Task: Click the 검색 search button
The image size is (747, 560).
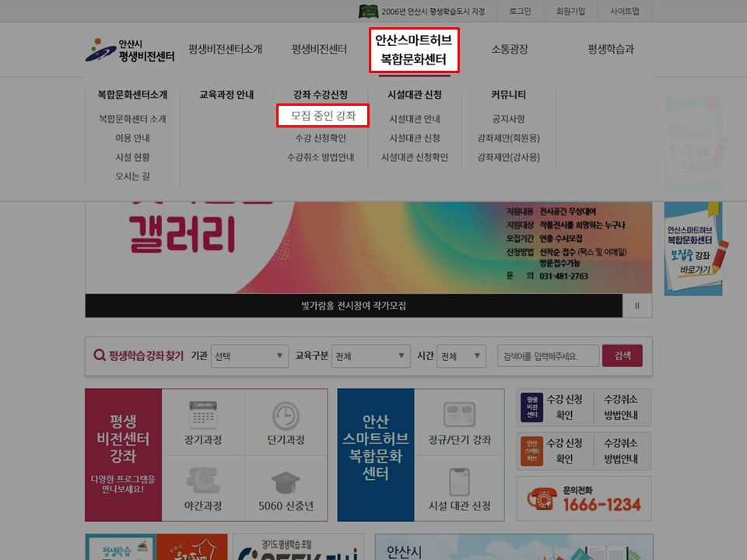Action: coord(623,355)
